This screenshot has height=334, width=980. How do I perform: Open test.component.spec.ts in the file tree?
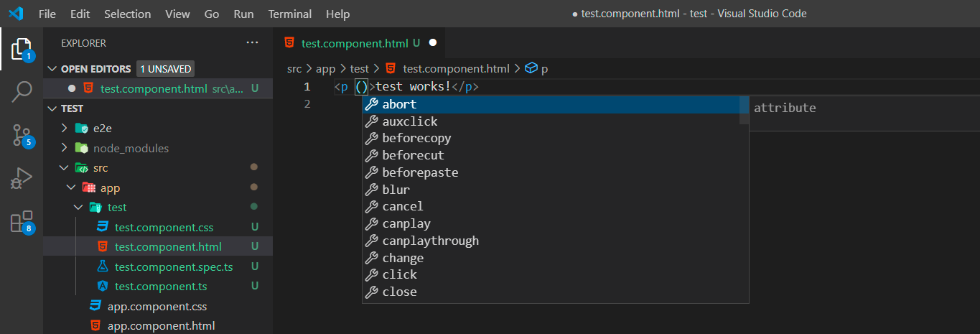pos(174,267)
